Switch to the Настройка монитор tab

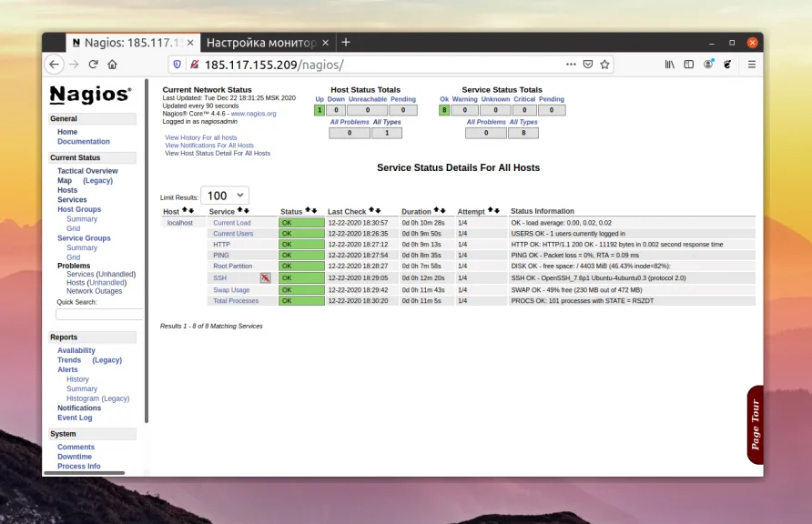coord(260,43)
